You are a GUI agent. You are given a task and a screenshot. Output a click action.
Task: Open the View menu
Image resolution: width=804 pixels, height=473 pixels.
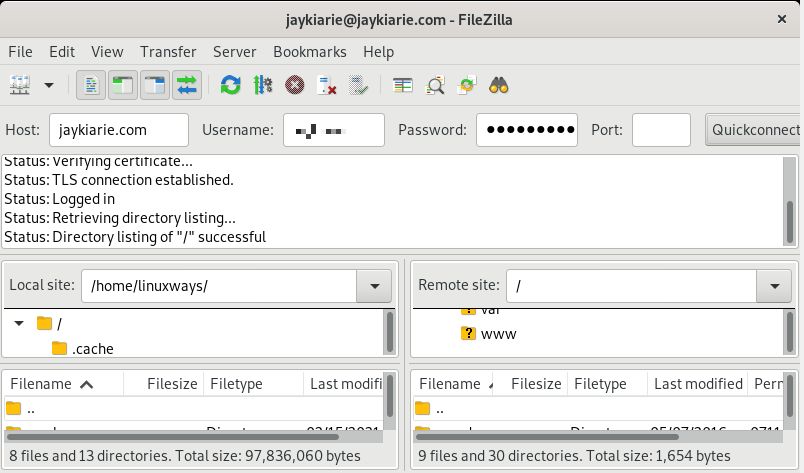pyautogui.click(x=107, y=52)
